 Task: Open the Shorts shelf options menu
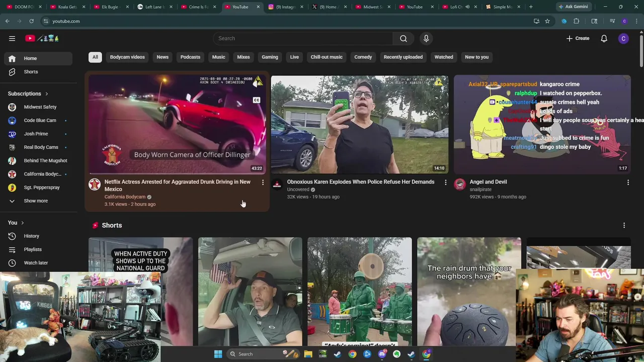point(624,225)
